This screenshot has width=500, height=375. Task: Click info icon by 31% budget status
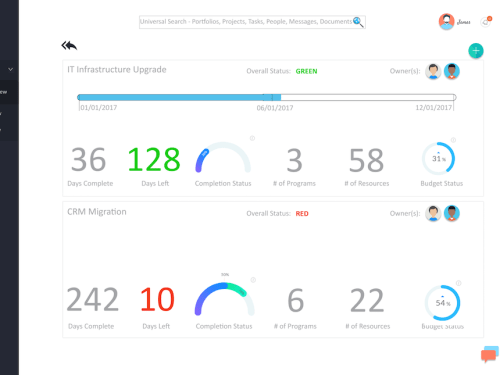pyautogui.click(x=453, y=140)
